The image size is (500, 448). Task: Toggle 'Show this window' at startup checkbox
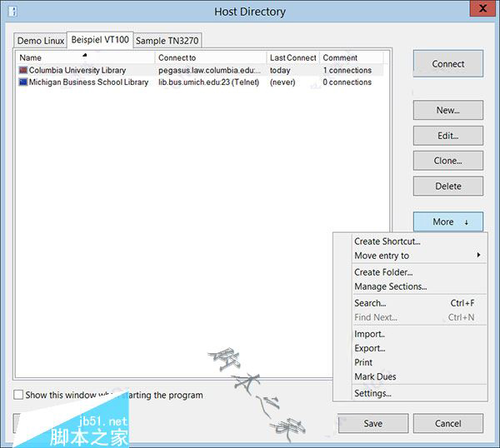click(18, 395)
